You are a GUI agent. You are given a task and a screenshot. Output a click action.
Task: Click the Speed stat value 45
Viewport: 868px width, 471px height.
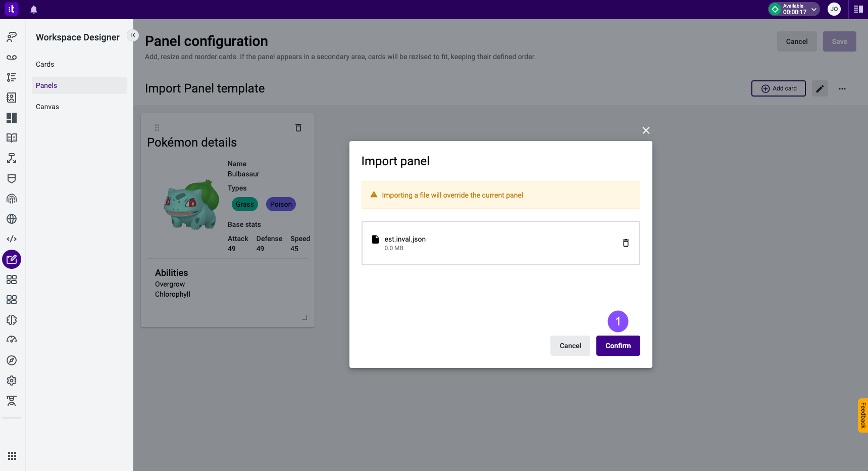coord(294,249)
